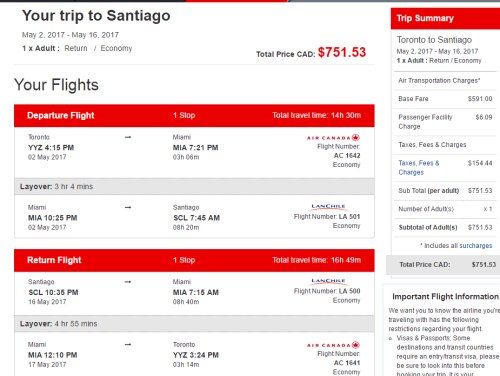This screenshot has width=500, height=376.
Task: Click the Important Flight Information heading
Action: tap(445, 296)
